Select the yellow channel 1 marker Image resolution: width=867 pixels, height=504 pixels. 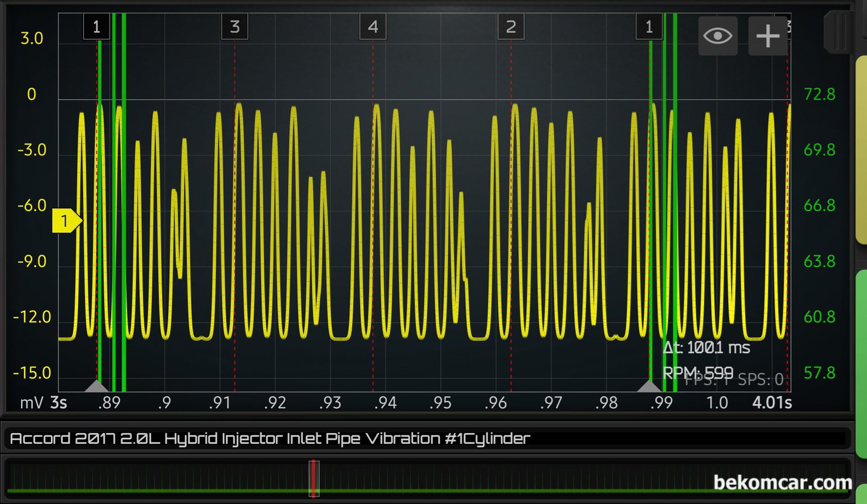tap(66, 221)
